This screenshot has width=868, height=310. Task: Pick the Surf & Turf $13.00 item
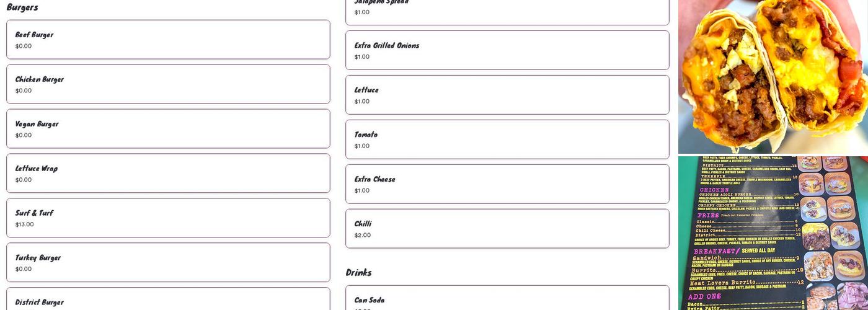click(168, 218)
